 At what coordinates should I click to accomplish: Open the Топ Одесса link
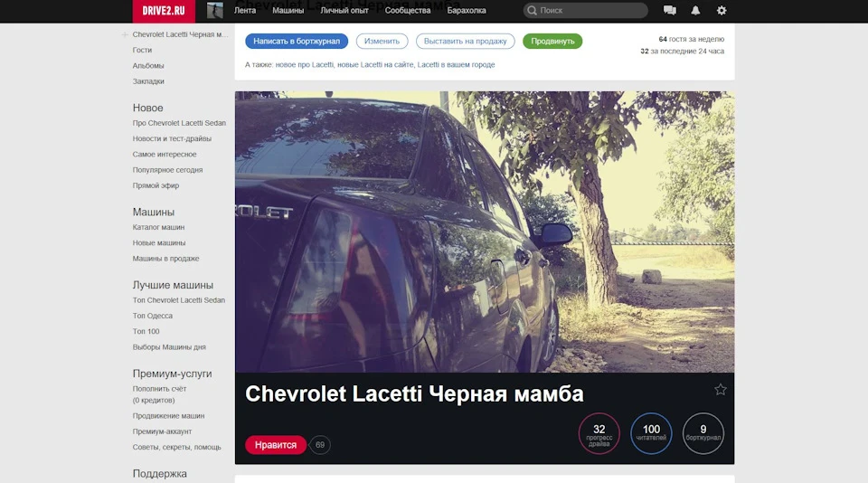coord(152,316)
